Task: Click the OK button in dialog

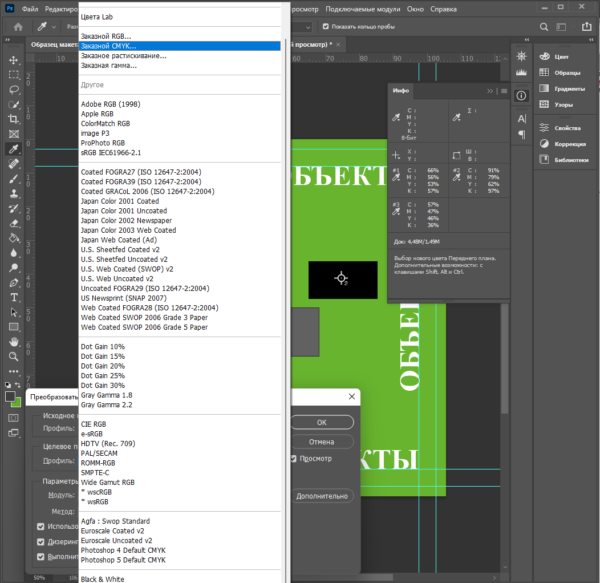Action: [321, 423]
